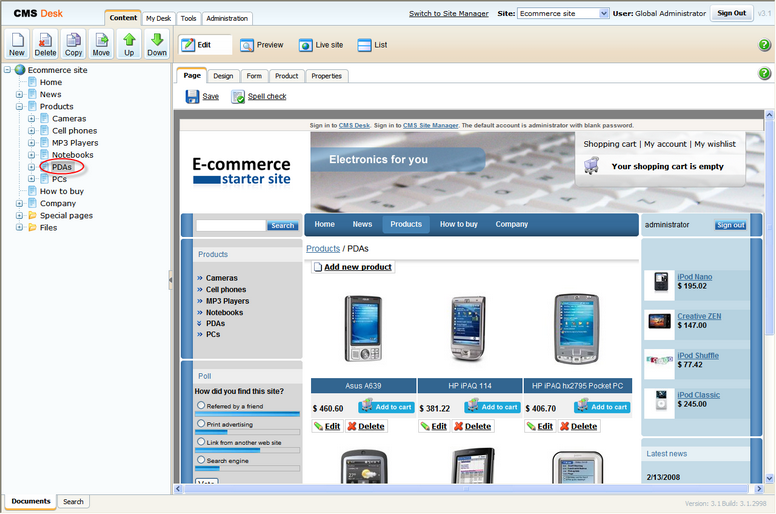776x514 pixels.
Task: Click Files folder icon in tree
Action: click(32, 228)
